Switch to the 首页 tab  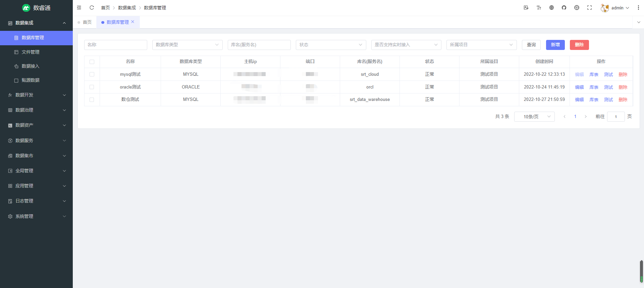[85, 22]
